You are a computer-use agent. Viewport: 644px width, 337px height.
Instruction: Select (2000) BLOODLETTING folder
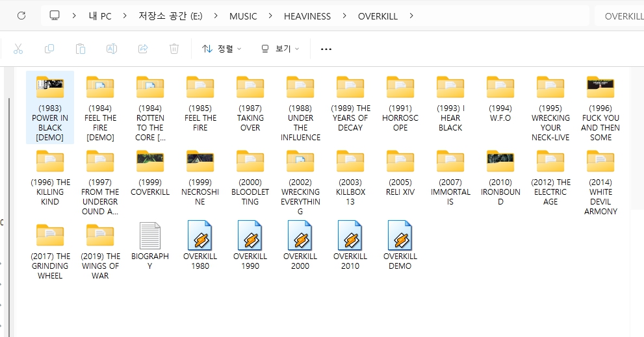(x=251, y=177)
